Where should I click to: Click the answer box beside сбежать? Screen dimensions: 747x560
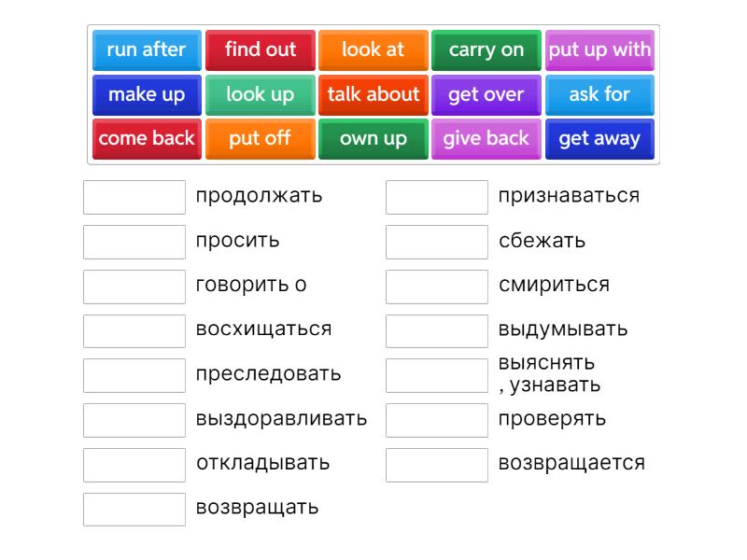(436, 241)
